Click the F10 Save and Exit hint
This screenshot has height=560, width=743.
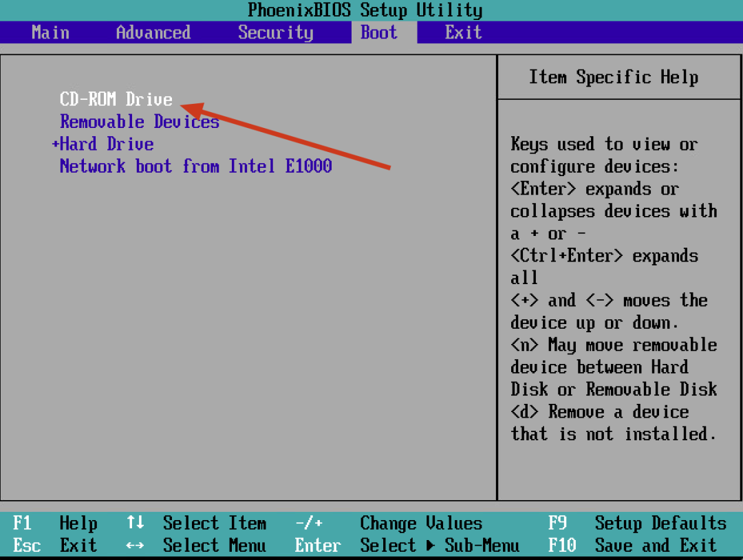(x=632, y=546)
